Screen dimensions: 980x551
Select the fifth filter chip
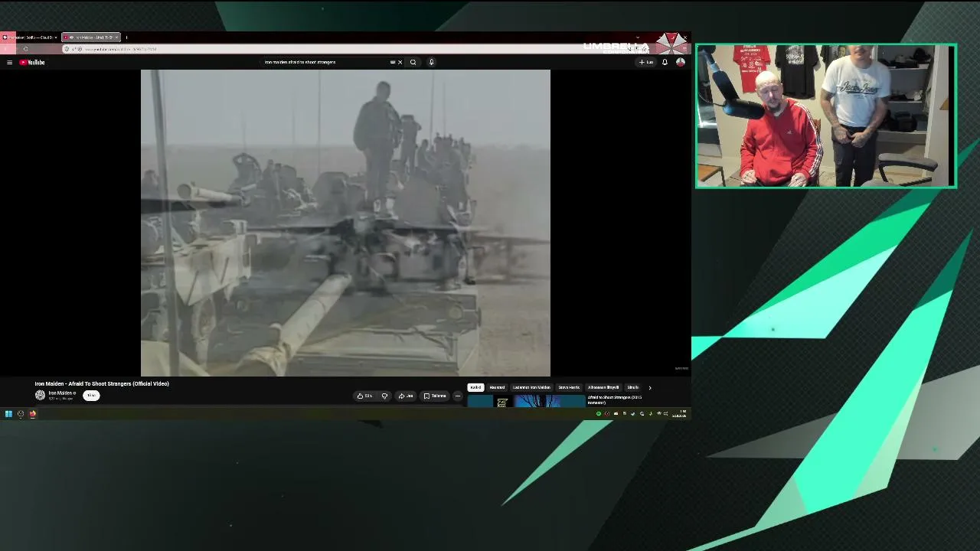[x=603, y=387]
